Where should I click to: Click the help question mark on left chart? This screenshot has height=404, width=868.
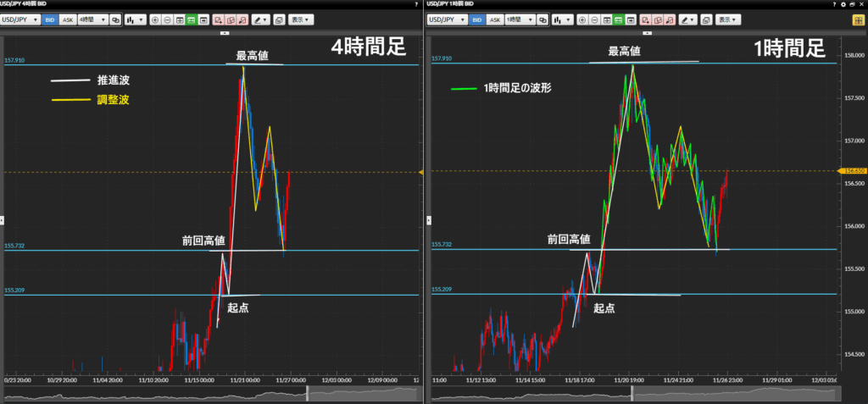click(x=415, y=5)
